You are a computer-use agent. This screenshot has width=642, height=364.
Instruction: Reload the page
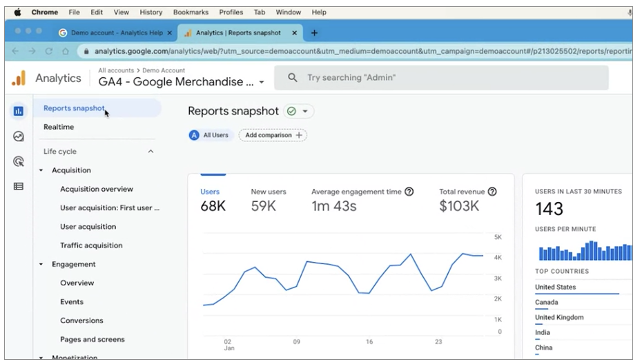point(49,51)
